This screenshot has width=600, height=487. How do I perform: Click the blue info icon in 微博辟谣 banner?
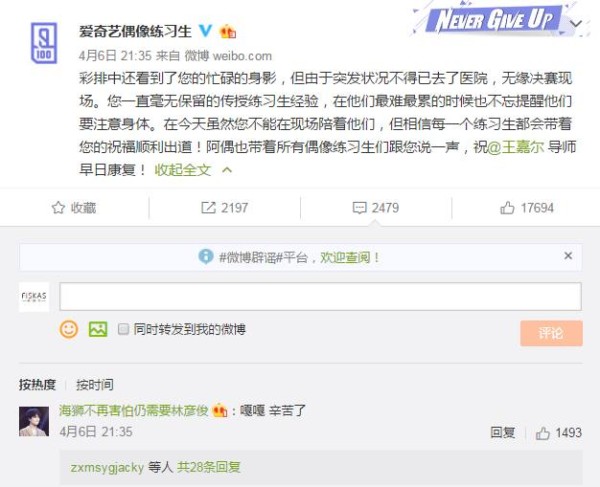[206, 256]
